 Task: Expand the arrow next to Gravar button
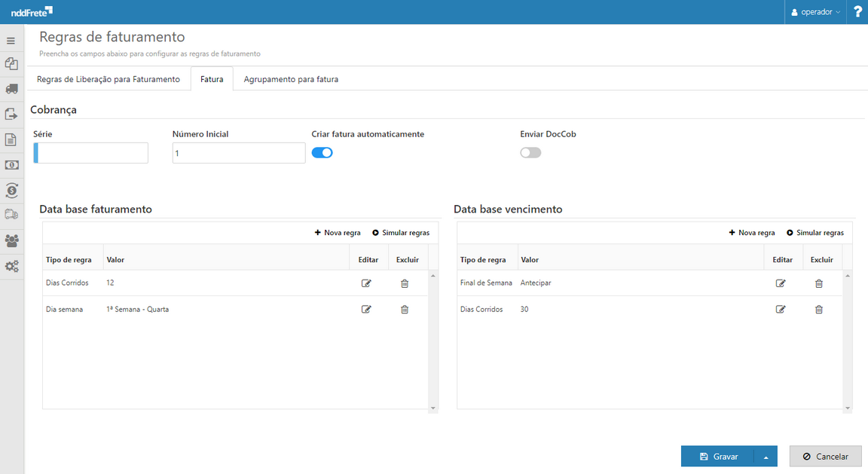[x=766, y=457]
